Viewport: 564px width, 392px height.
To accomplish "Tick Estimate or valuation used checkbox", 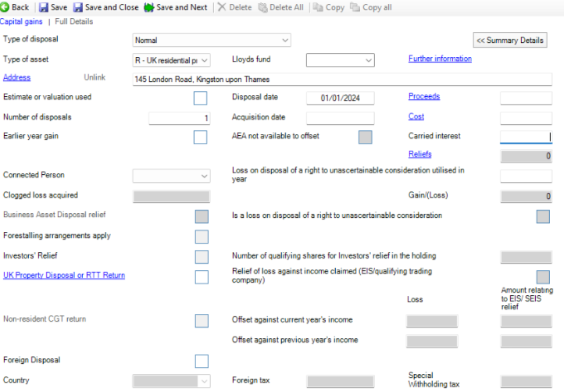I will click(x=200, y=98).
